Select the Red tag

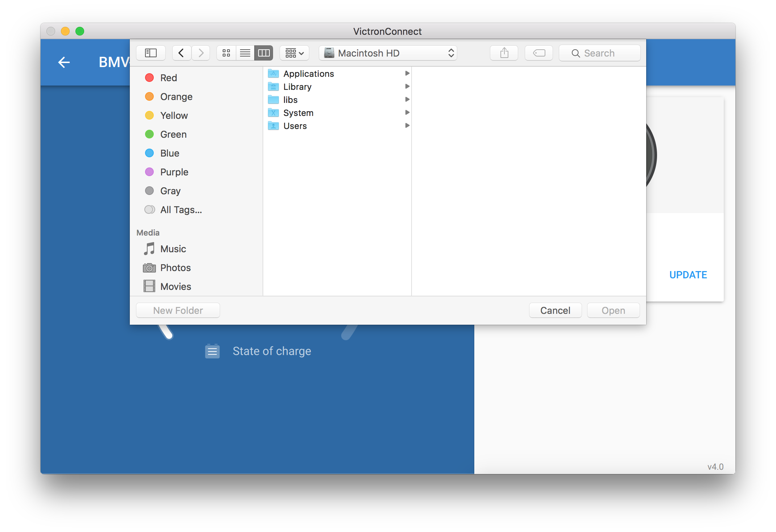(168, 78)
